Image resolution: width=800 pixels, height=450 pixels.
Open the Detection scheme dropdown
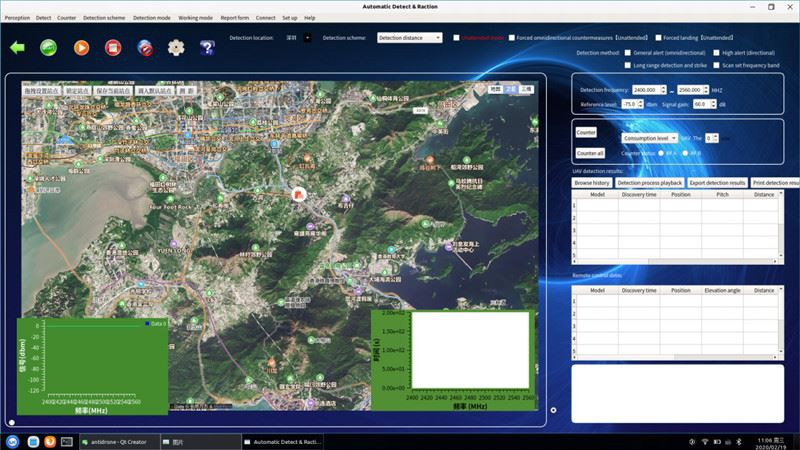409,38
